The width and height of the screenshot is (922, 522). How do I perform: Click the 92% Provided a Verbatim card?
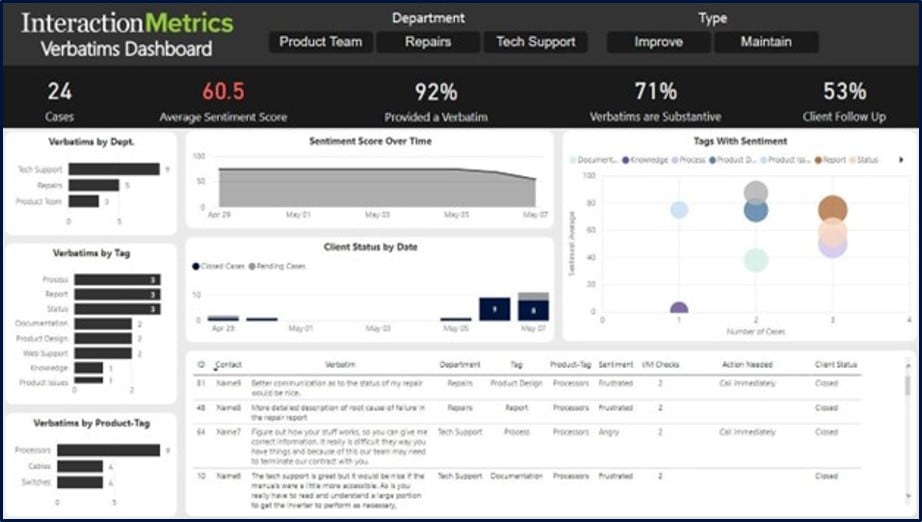[436, 101]
